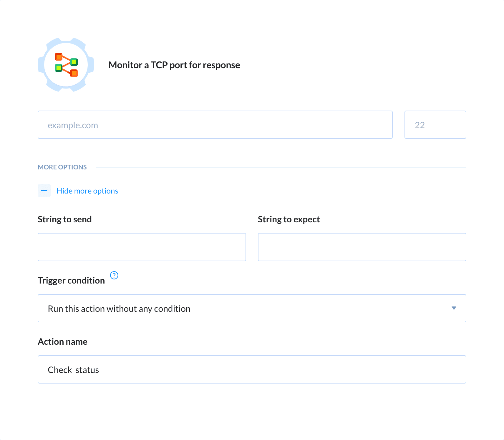
Task: Click the dropdown arrow in Trigger condition
Action: [454, 308]
